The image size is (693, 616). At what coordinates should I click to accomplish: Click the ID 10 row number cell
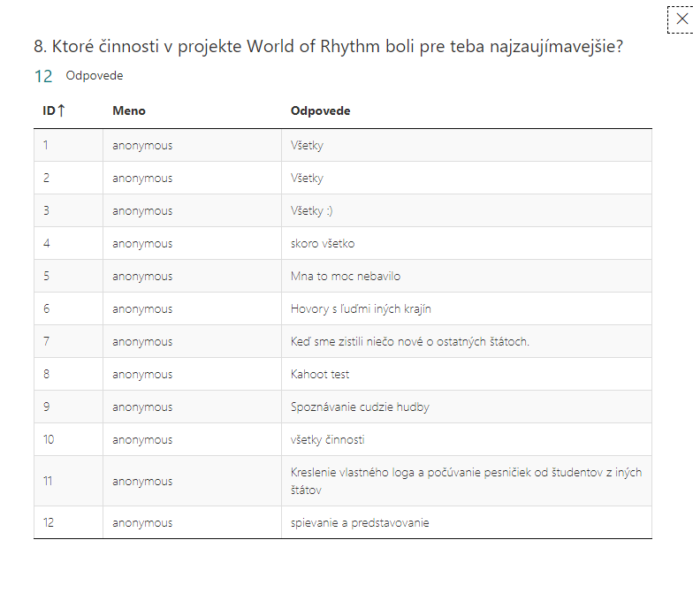pyautogui.click(x=68, y=440)
